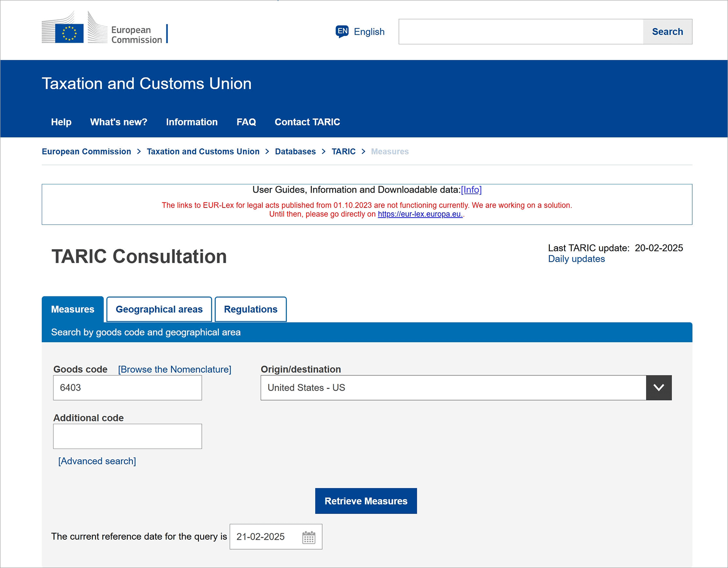Open the Advanced search link
The image size is (728, 568).
tap(97, 461)
